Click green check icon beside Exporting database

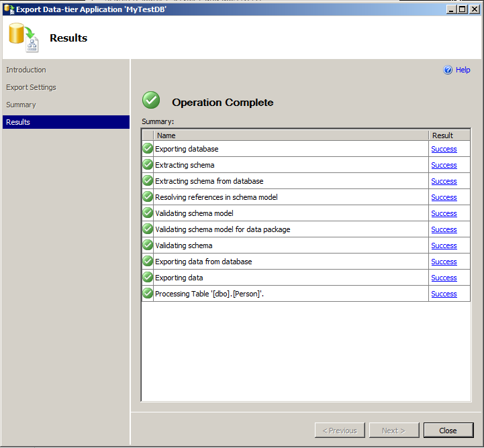[x=148, y=149]
